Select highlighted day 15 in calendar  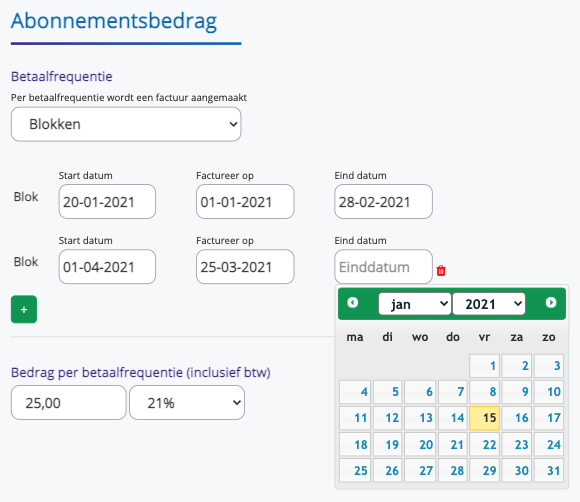[484, 418]
